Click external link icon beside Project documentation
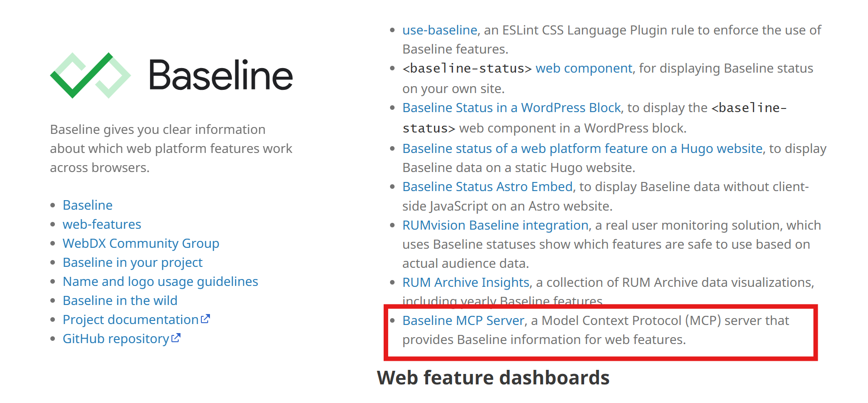The height and width of the screenshot is (403, 868). pos(205,319)
